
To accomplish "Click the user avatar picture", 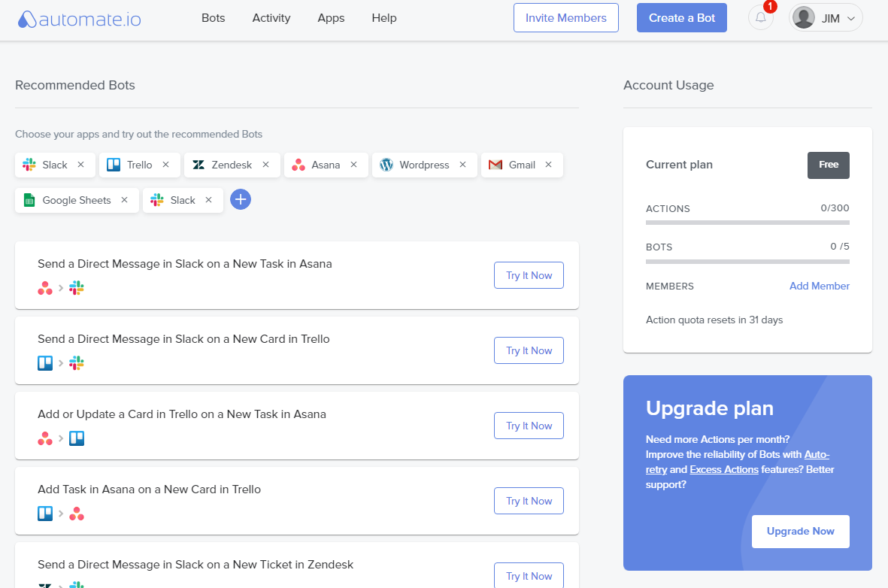I will click(x=804, y=17).
